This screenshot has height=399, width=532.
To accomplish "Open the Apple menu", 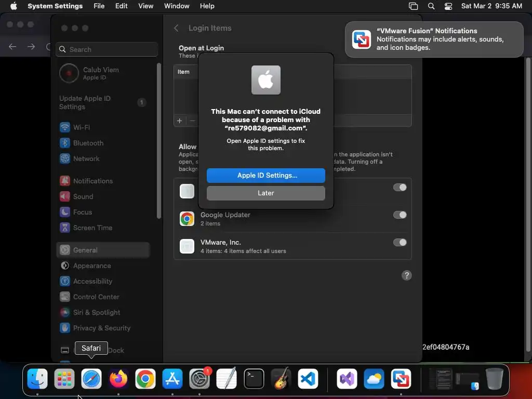I will pos(14,6).
